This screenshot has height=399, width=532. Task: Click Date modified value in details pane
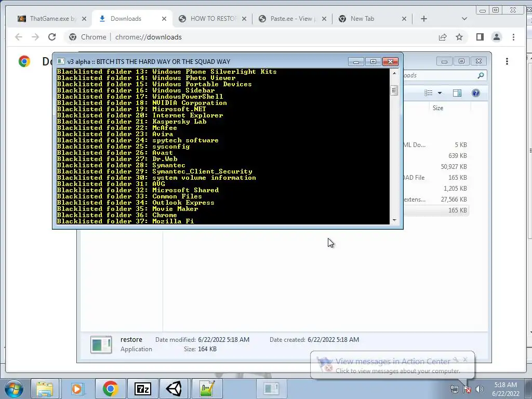tap(223, 340)
